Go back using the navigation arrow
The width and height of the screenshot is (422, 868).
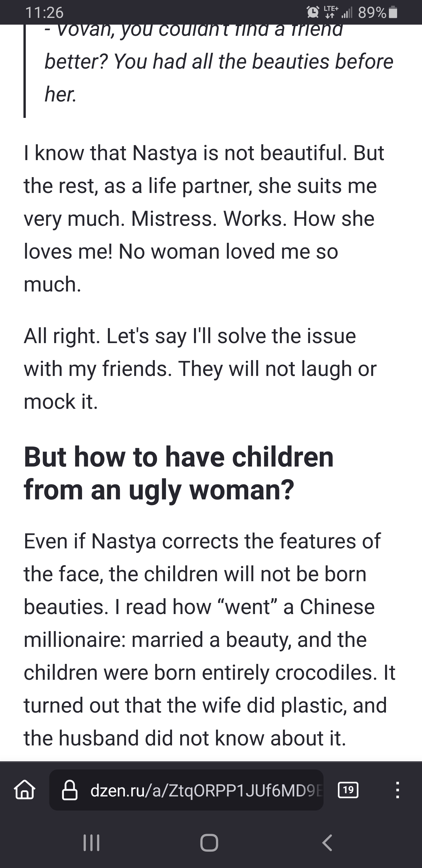327,843
